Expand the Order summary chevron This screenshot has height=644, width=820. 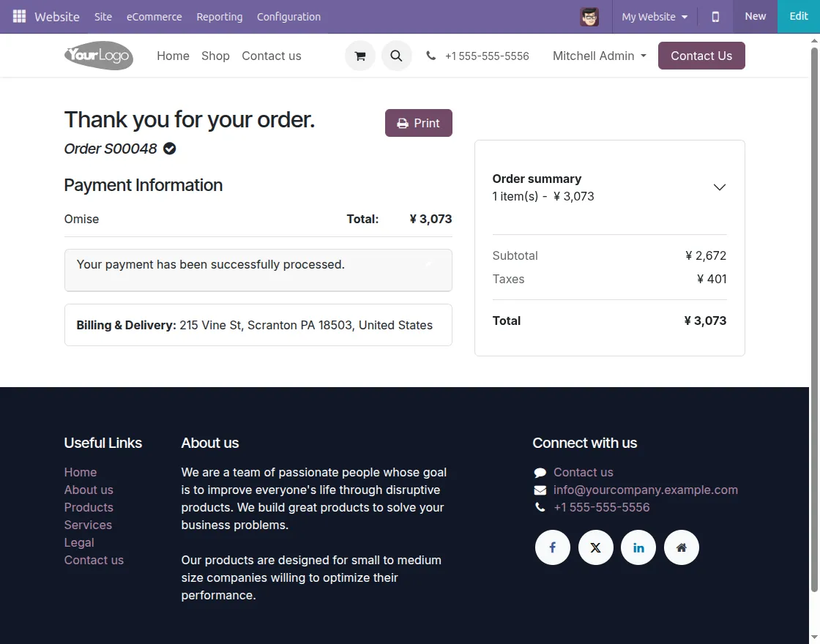click(x=719, y=187)
